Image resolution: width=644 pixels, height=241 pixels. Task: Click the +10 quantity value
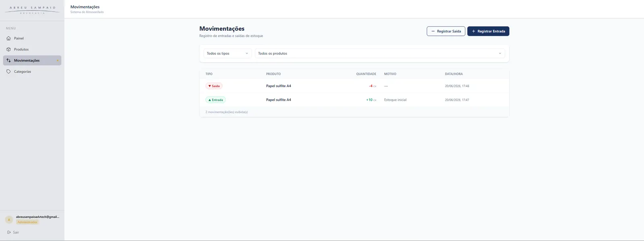369,100
